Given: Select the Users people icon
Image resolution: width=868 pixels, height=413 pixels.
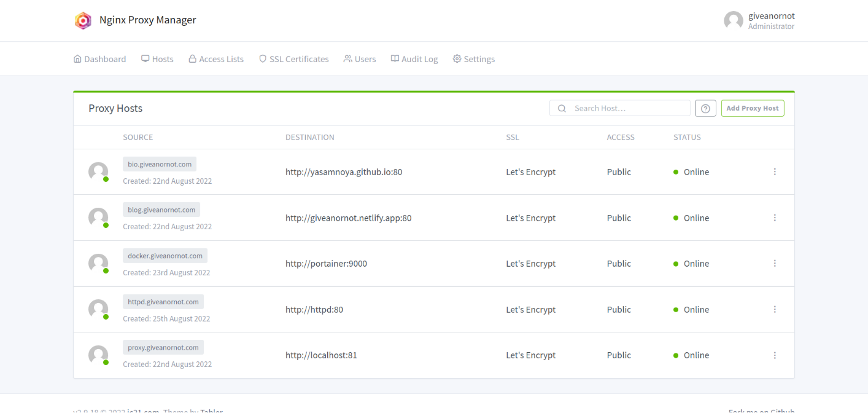Looking at the screenshot, I should point(347,58).
